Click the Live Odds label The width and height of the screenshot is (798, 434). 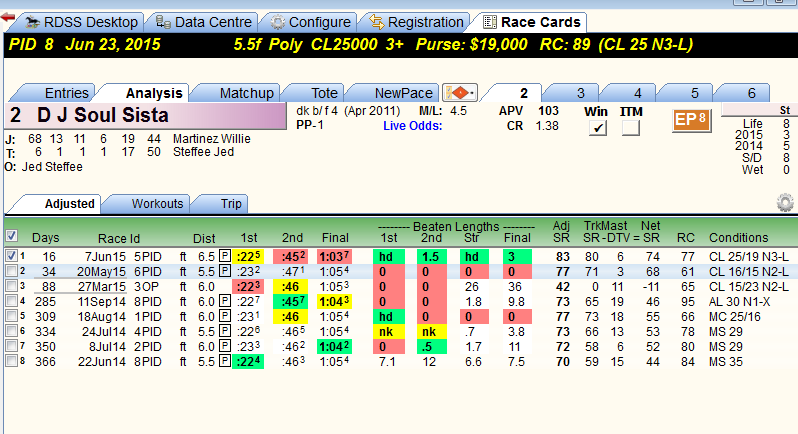click(x=413, y=126)
